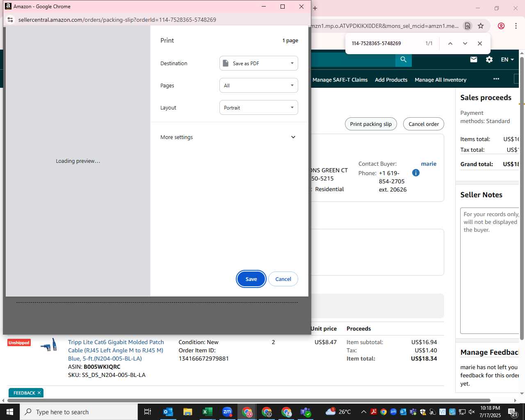Open the EN language dropdown
This screenshot has height=420, width=525.
click(x=507, y=59)
